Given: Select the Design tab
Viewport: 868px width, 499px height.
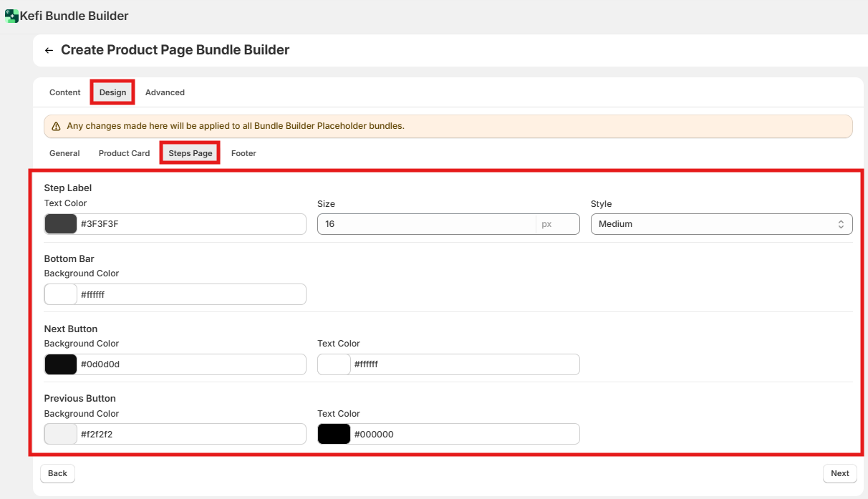Looking at the screenshot, I should (x=112, y=92).
